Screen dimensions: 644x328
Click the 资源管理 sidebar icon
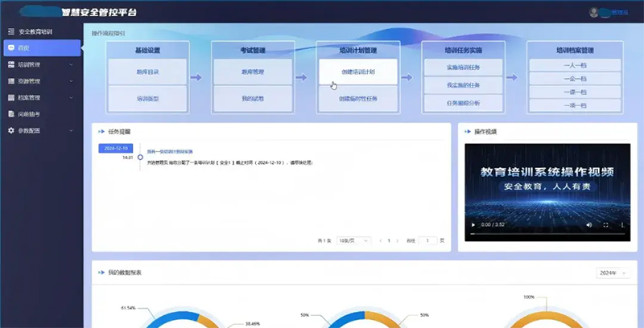coord(11,81)
